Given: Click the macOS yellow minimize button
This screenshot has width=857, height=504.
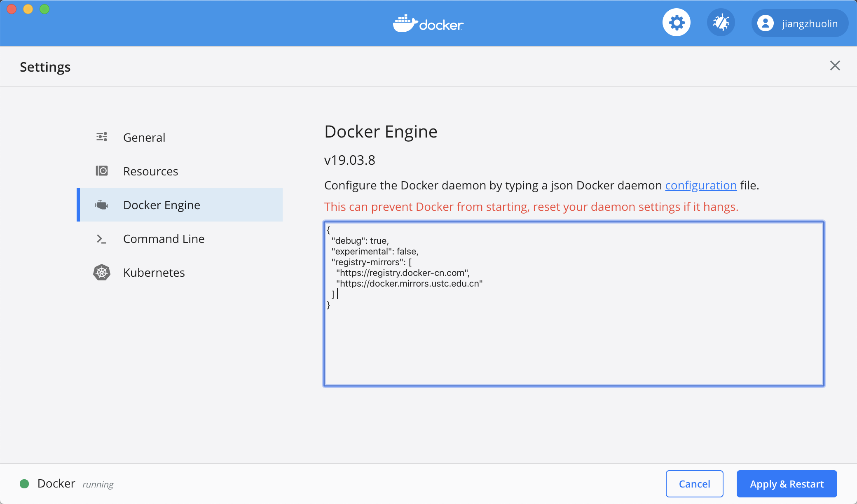Looking at the screenshot, I should click(28, 9).
